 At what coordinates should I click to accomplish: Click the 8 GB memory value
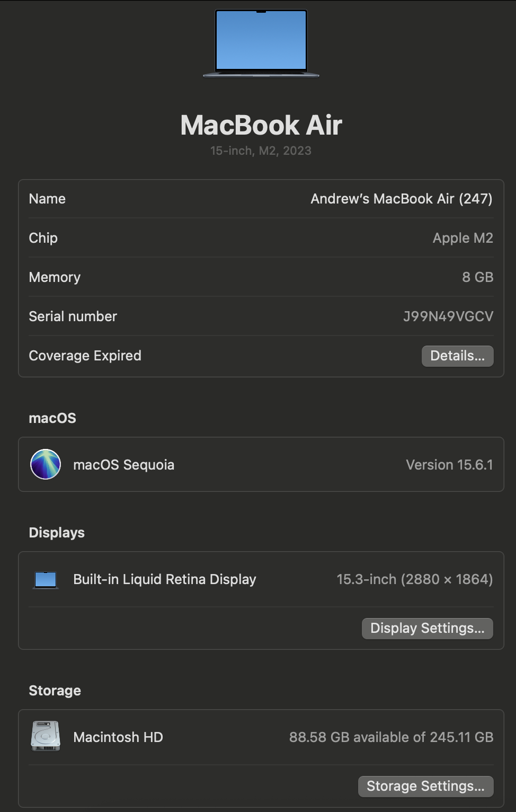477,277
